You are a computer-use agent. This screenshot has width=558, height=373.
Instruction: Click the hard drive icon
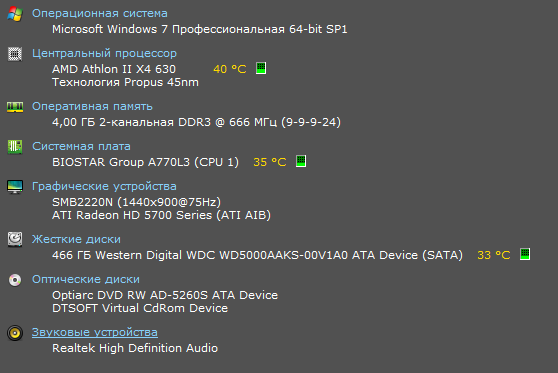click(15, 239)
